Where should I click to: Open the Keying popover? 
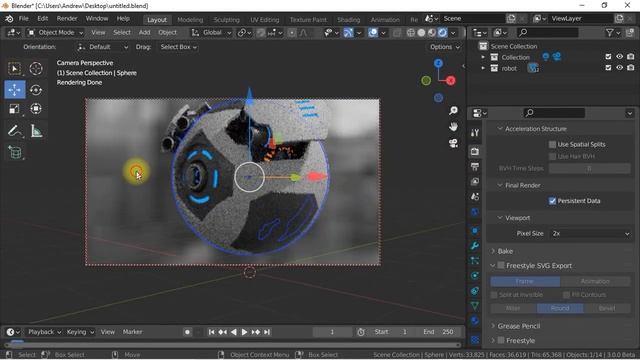coord(80,332)
